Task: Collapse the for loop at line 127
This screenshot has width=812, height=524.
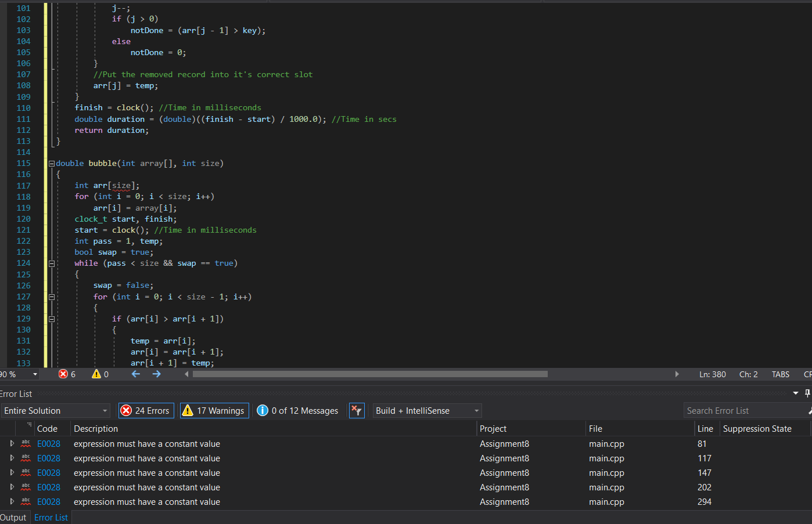Action: pos(52,297)
